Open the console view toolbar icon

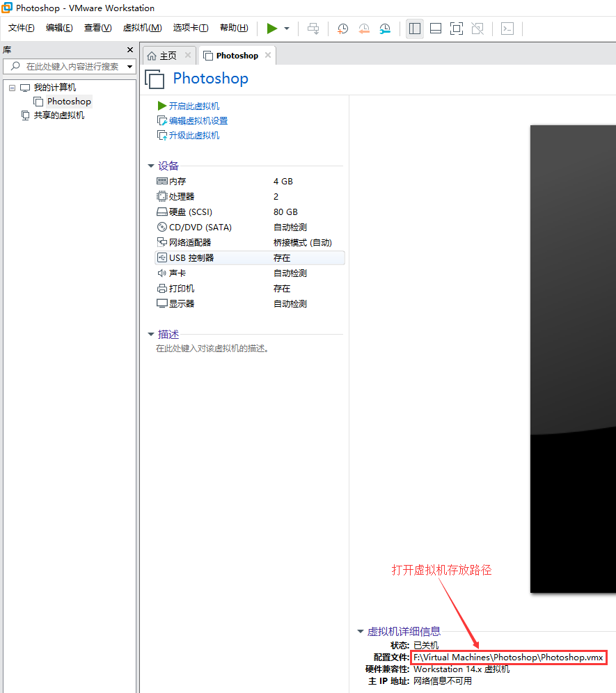pyautogui.click(x=507, y=29)
